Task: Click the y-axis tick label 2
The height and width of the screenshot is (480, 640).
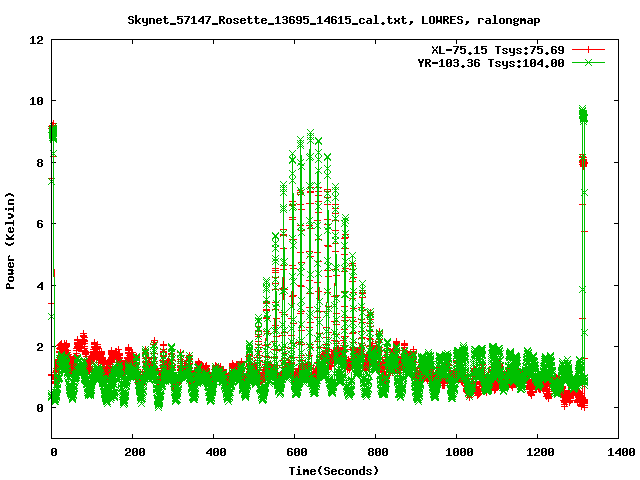Action: pyautogui.click(x=40, y=347)
